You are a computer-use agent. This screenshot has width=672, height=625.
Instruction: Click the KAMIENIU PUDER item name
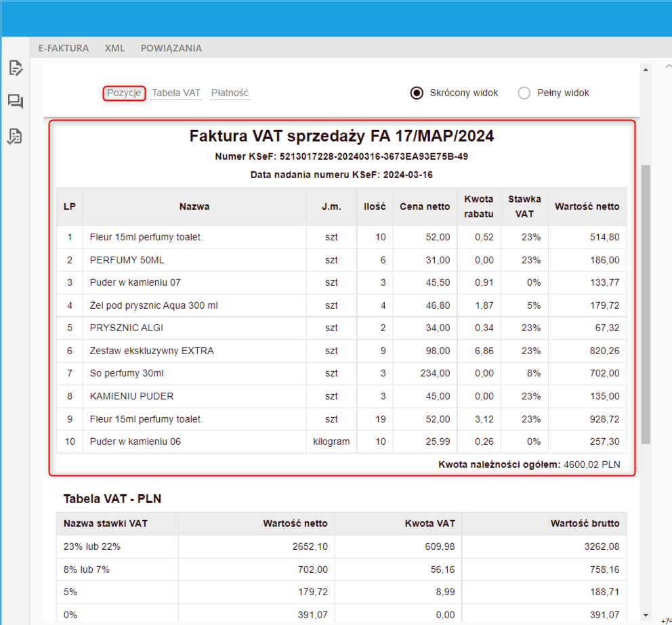(x=131, y=396)
